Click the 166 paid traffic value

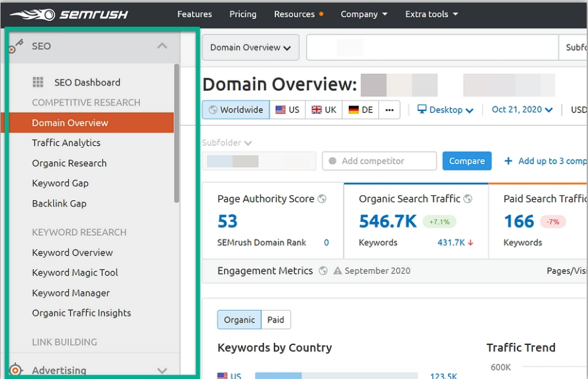coord(518,221)
